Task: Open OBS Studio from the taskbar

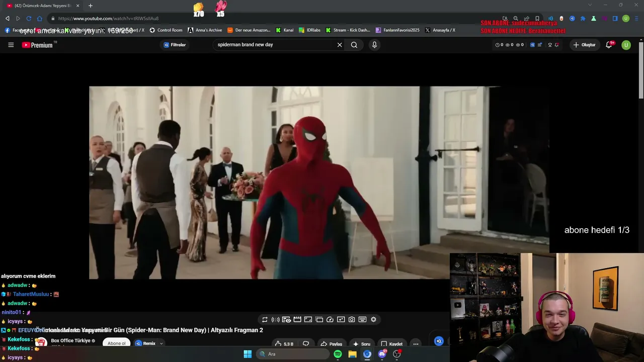Action: pyautogui.click(x=396, y=354)
